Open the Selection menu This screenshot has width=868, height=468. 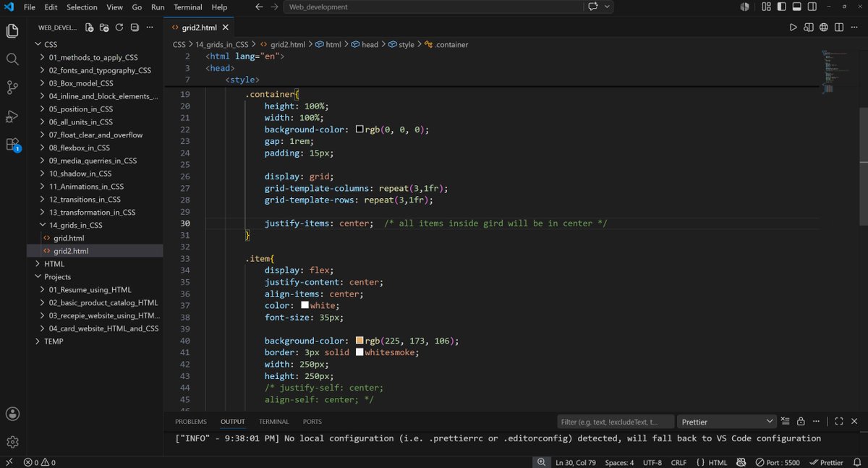pos(82,7)
